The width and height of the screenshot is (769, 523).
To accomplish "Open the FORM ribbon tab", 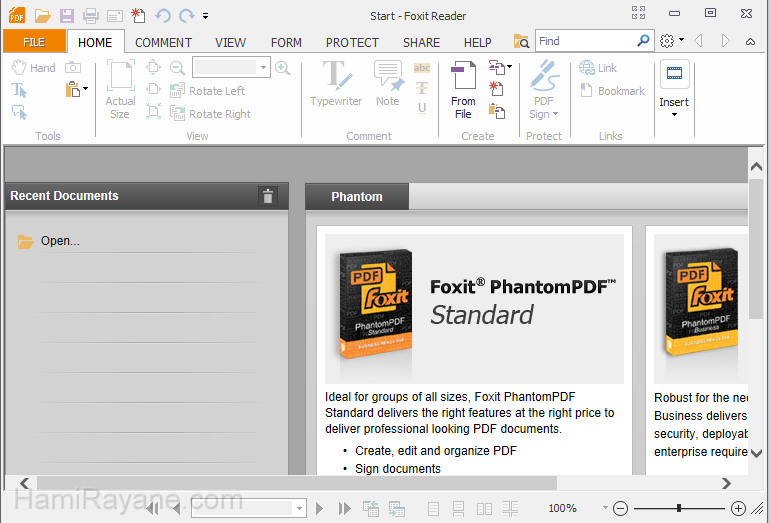I will pos(286,43).
